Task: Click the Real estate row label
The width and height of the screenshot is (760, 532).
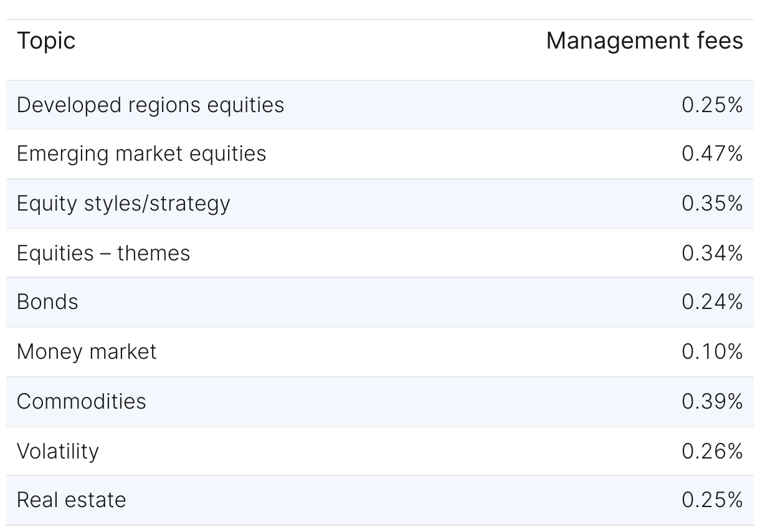Action: 71,500
